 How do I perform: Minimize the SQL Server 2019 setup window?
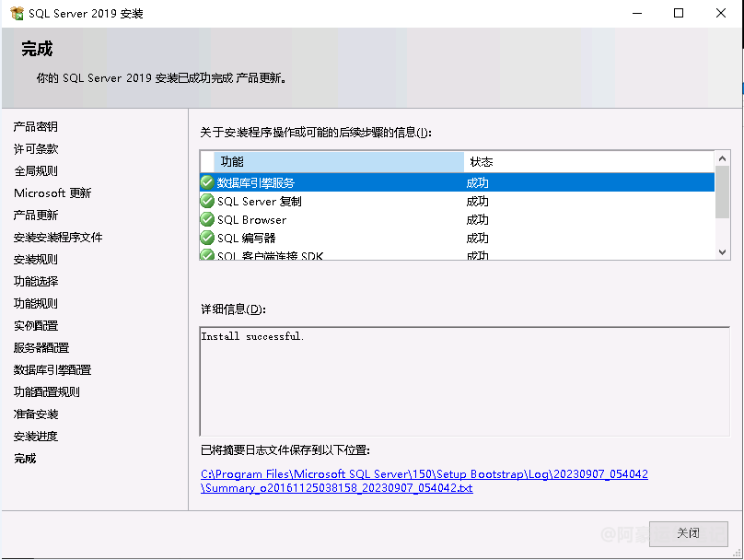pos(637,13)
